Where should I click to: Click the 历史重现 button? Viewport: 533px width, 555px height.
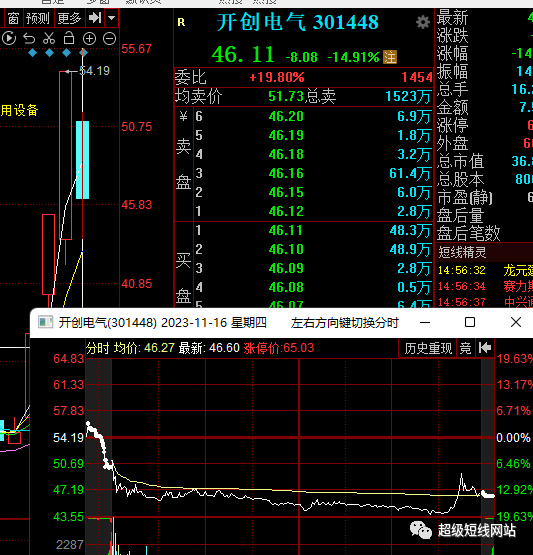(x=428, y=348)
